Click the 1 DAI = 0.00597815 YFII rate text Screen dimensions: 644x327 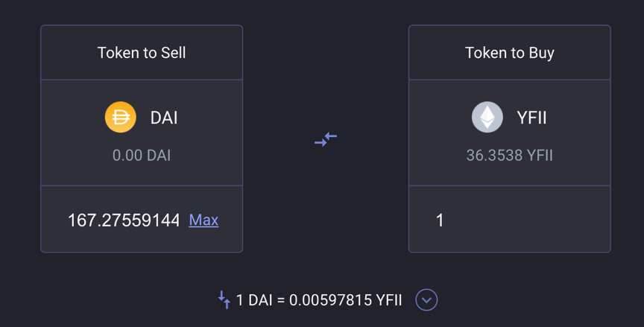(319, 300)
